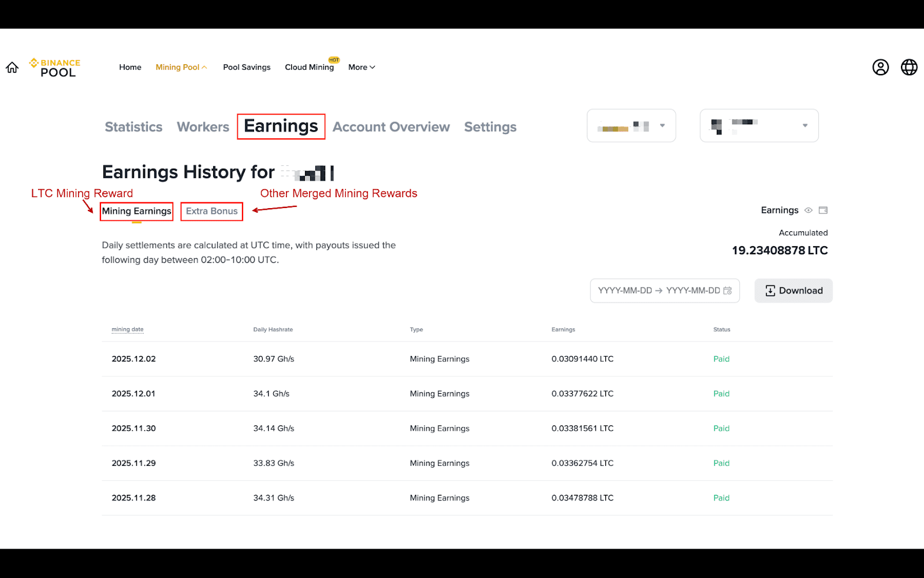Open the calendar icon in date range
Image resolution: width=924 pixels, height=578 pixels.
click(728, 291)
